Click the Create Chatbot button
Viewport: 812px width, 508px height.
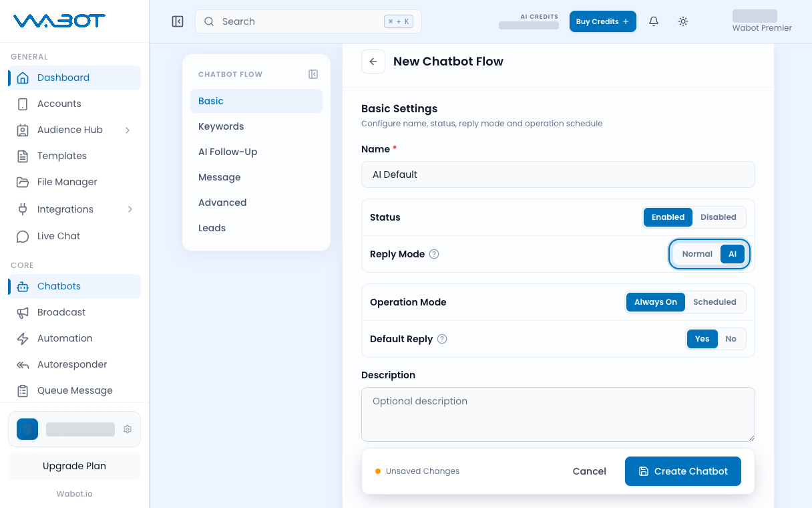(x=683, y=471)
